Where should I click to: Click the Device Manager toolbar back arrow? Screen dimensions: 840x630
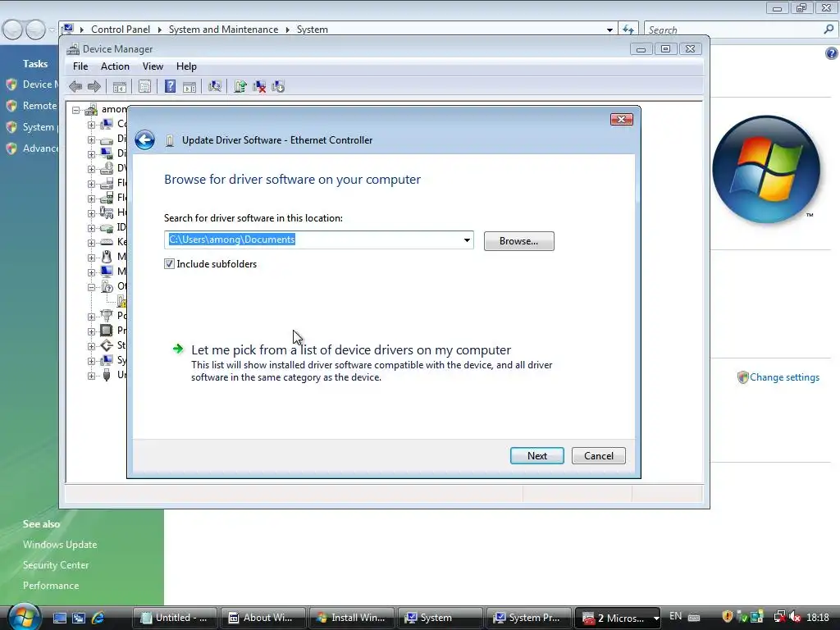(75, 86)
